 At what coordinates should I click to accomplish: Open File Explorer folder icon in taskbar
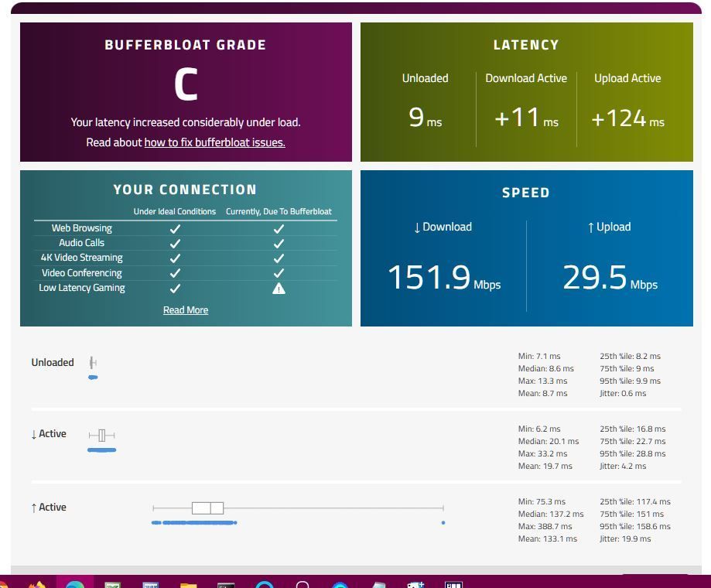(188, 584)
